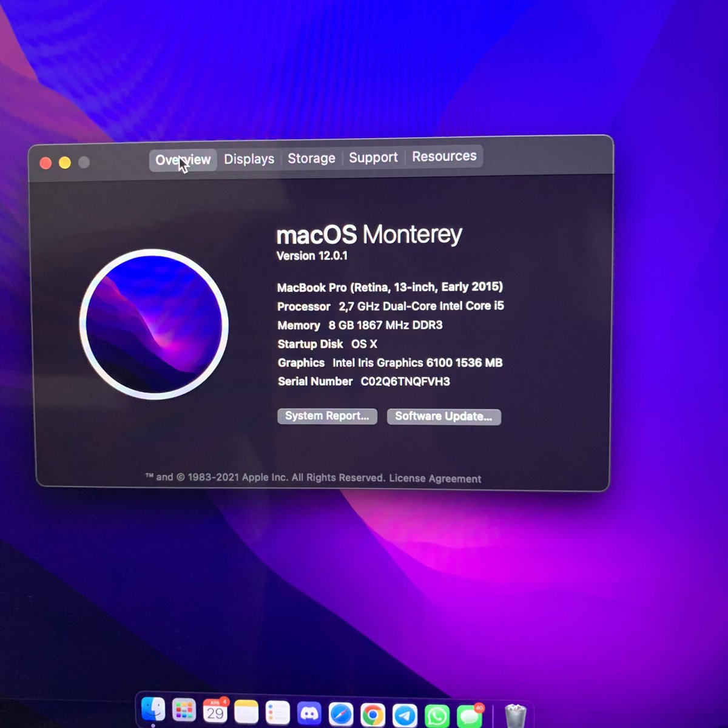Open the Support tab

click(373, 158)
